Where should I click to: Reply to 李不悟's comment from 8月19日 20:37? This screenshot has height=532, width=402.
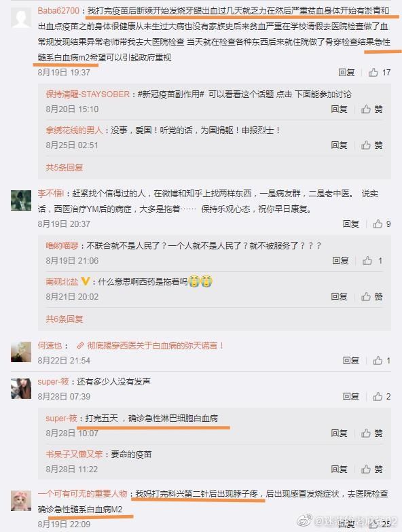351,224
